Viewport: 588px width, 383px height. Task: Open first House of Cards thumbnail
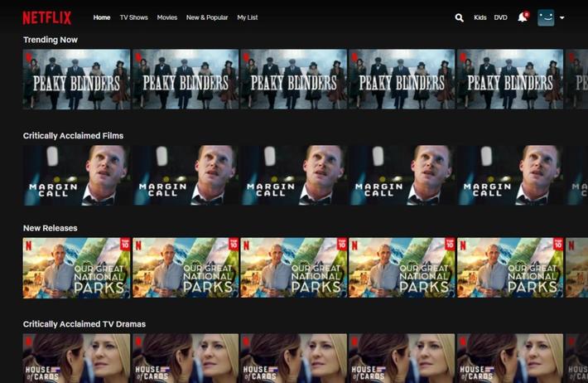tap(76, 358)
